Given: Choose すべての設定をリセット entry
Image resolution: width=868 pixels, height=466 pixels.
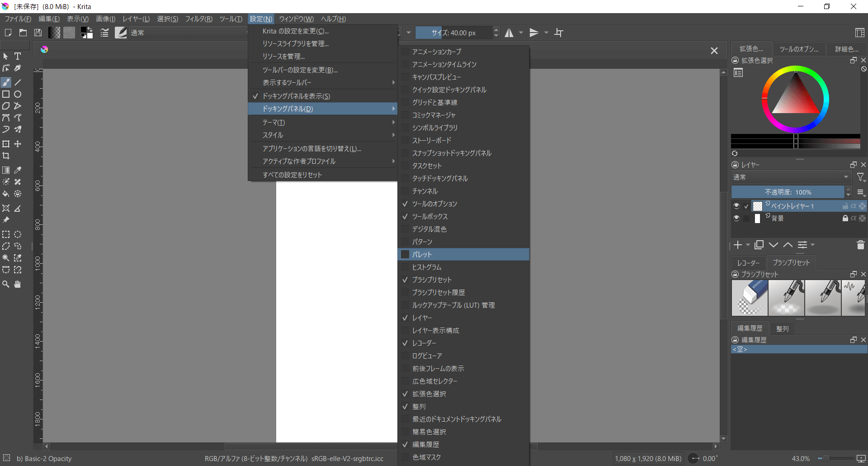Looking at the screenshot, I should 323,175.
